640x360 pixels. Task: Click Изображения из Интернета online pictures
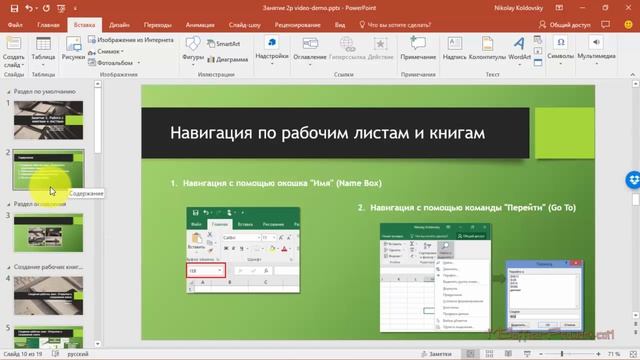pyautogui.click(x=131, y=40)
